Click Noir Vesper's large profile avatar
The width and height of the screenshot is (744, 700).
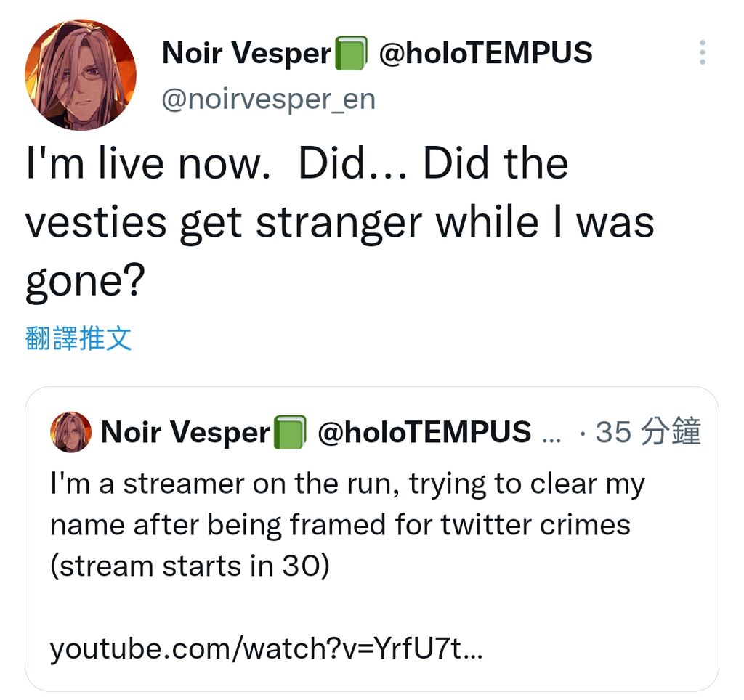tap(81, 74)
